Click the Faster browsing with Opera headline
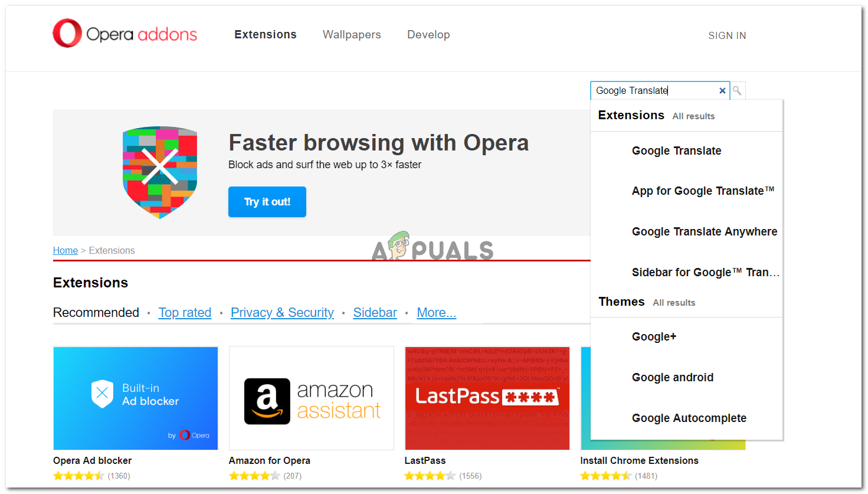 point(379,143)
